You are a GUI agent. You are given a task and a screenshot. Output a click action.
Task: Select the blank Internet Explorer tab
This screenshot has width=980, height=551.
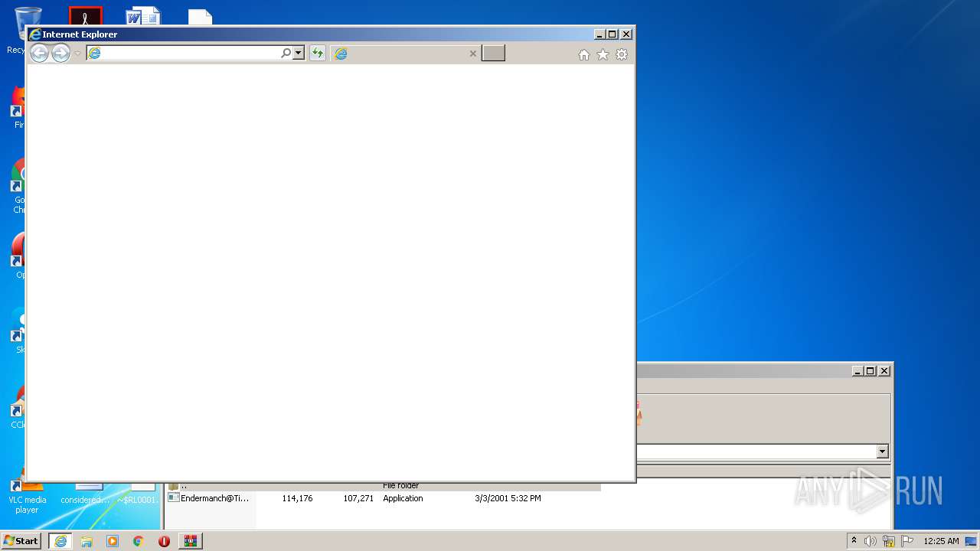tap(406, 53)
